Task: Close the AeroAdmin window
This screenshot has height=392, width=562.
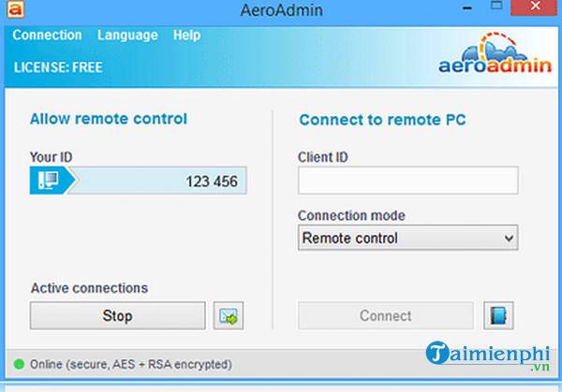Action: (x=536, y=7)
